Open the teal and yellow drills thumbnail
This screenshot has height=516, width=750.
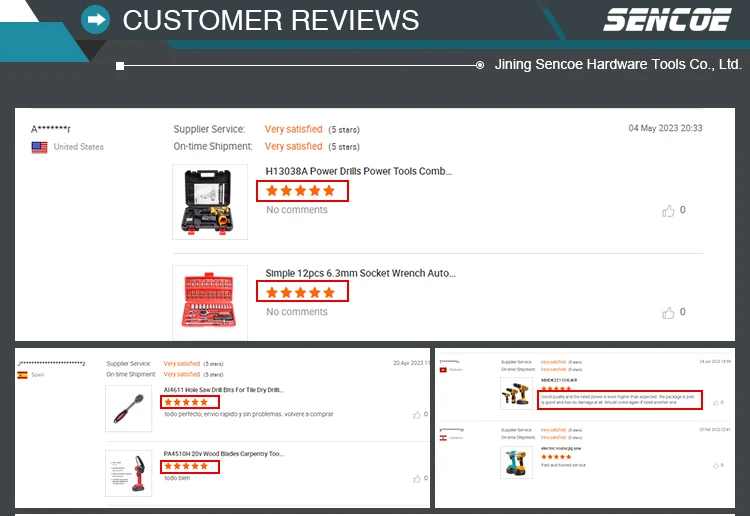point(516,462)
